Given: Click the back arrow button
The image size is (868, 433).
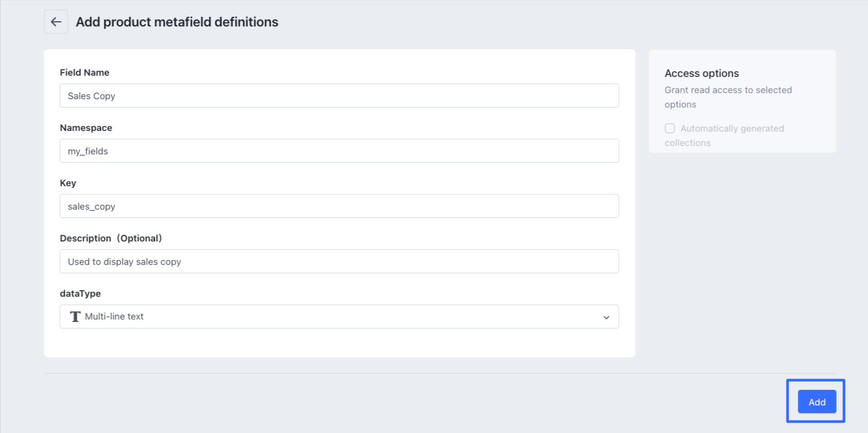Looking at the screenshot, I should pos(56,22).
